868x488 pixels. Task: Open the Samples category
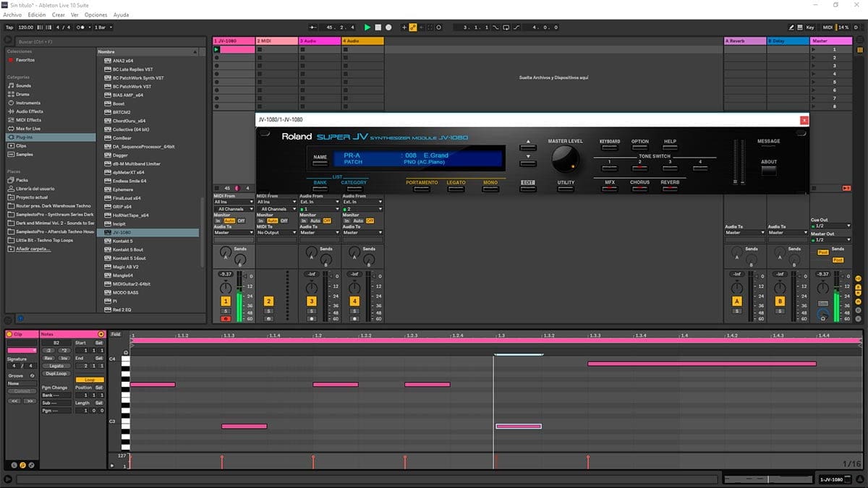point(25,154)
